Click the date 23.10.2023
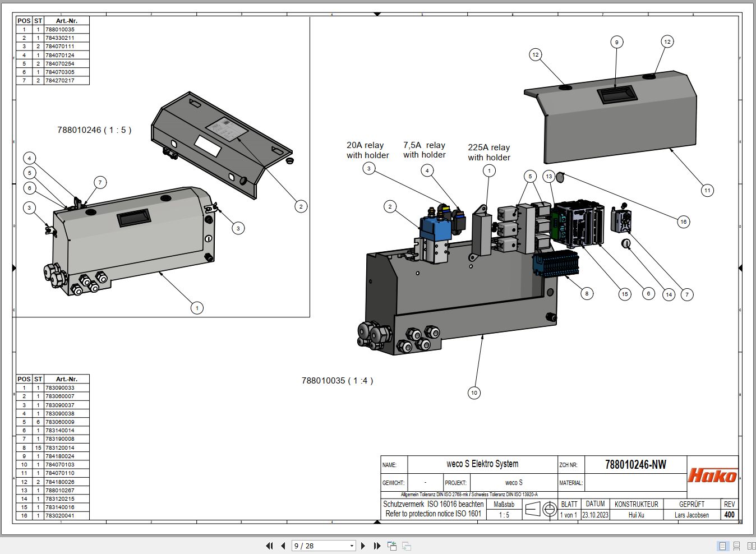756x554 pixels. (595, 515)
